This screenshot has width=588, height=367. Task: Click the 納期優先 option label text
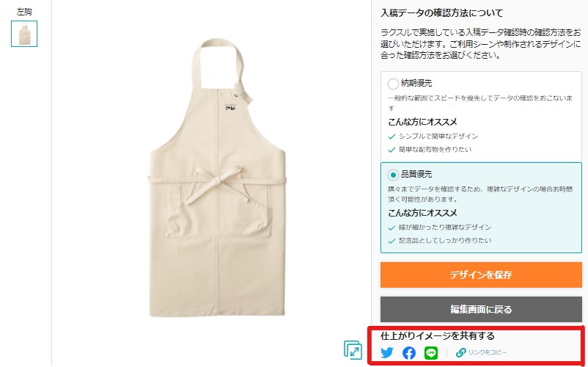pos(416,83)
